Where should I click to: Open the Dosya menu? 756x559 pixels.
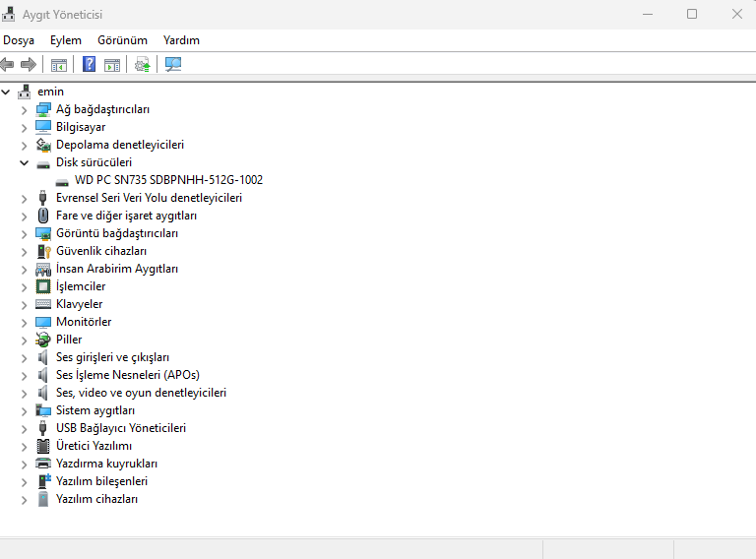19,40
